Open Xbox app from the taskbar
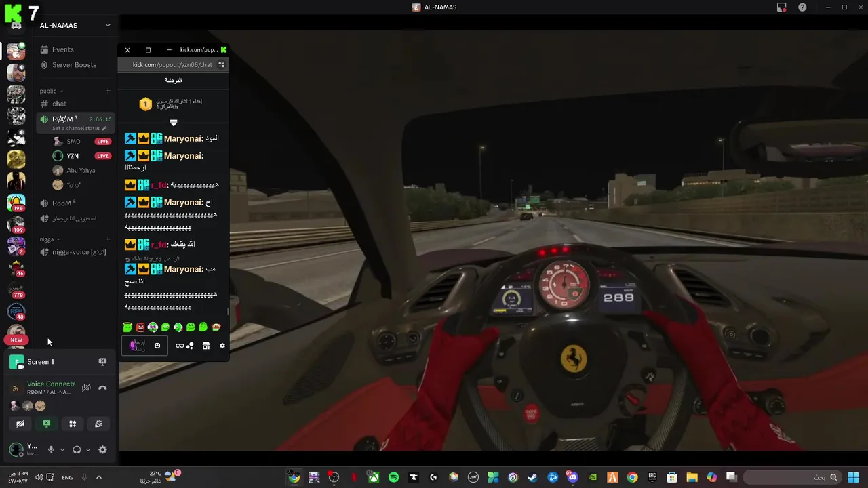 (374, 477)
